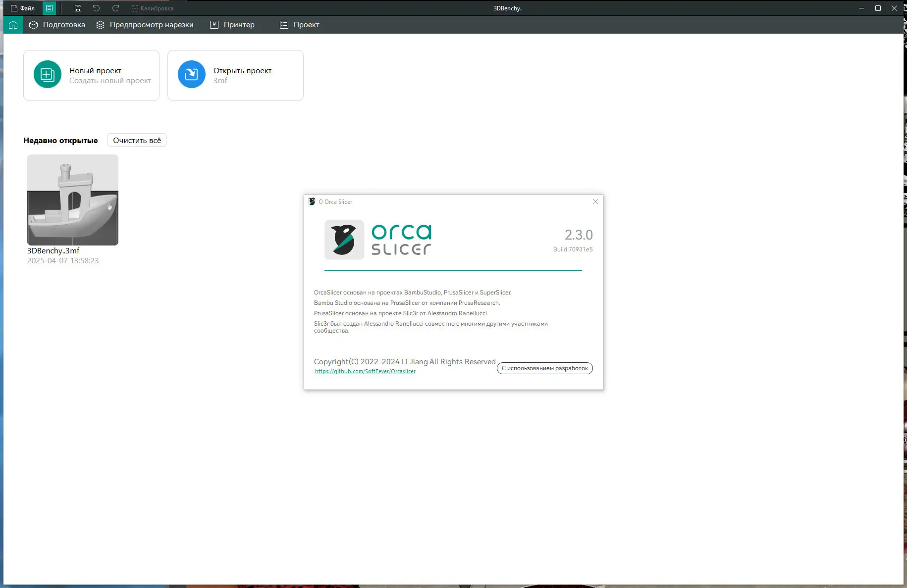This screenshot has width=907, height=588.
Task: Click the teal changelog icon next to Файл
Action: (49, 8)
